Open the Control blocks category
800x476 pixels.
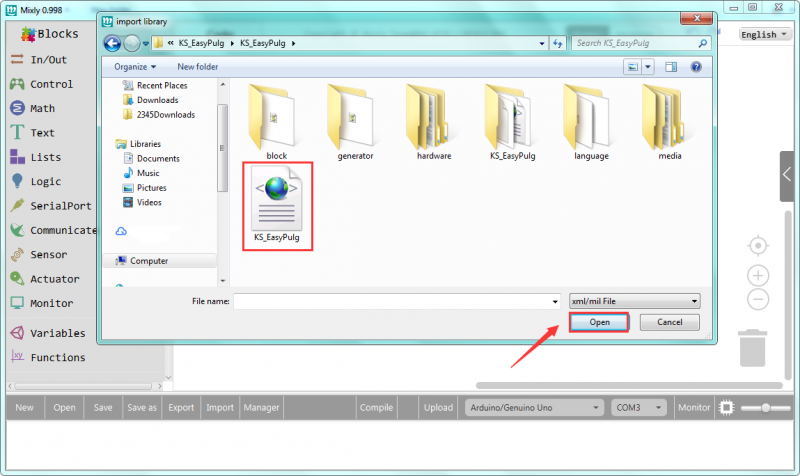click(41, 84)
